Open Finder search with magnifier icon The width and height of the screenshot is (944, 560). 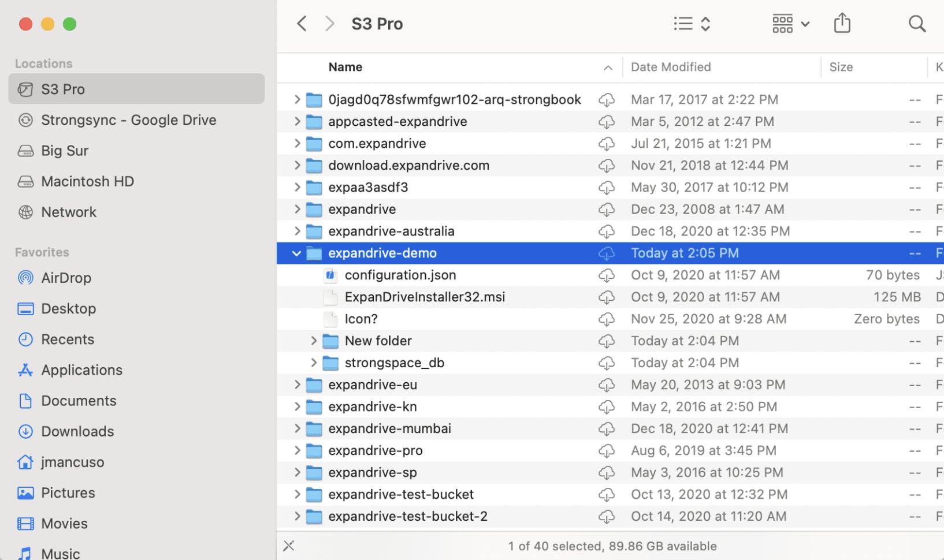pos(917,24)
